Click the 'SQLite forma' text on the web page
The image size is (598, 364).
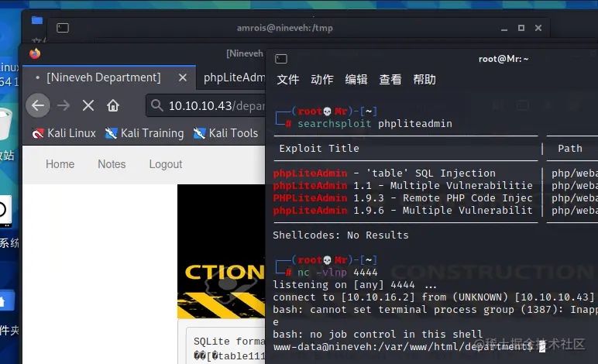[x=229, y=341]
